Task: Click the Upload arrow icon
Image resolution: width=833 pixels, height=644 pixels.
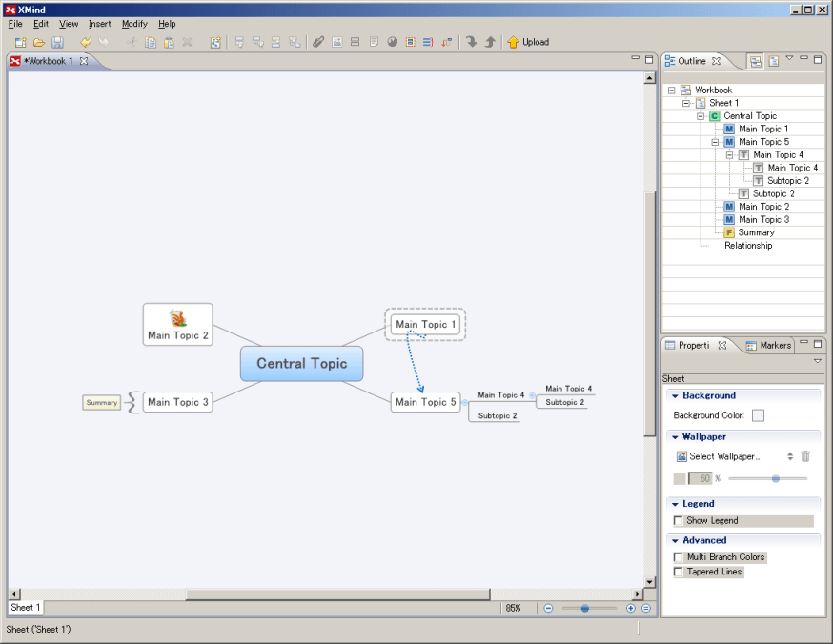Action: tap(514, 42)
